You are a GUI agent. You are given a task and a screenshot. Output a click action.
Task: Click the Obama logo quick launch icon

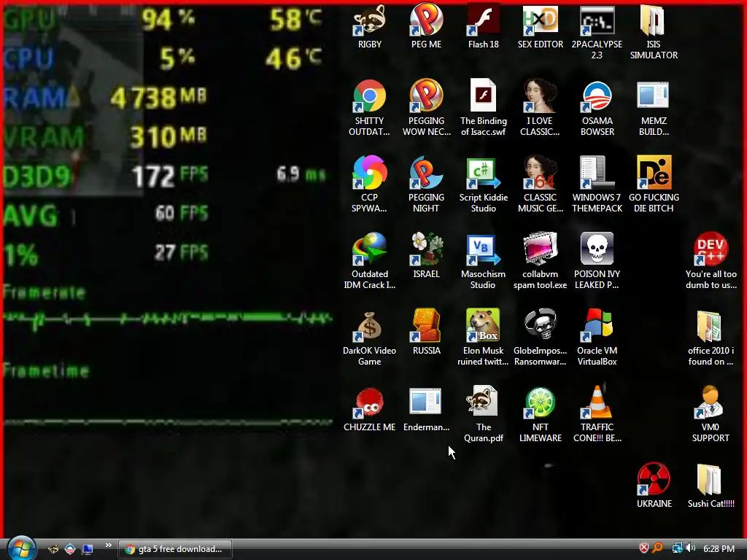click(70, 549)
